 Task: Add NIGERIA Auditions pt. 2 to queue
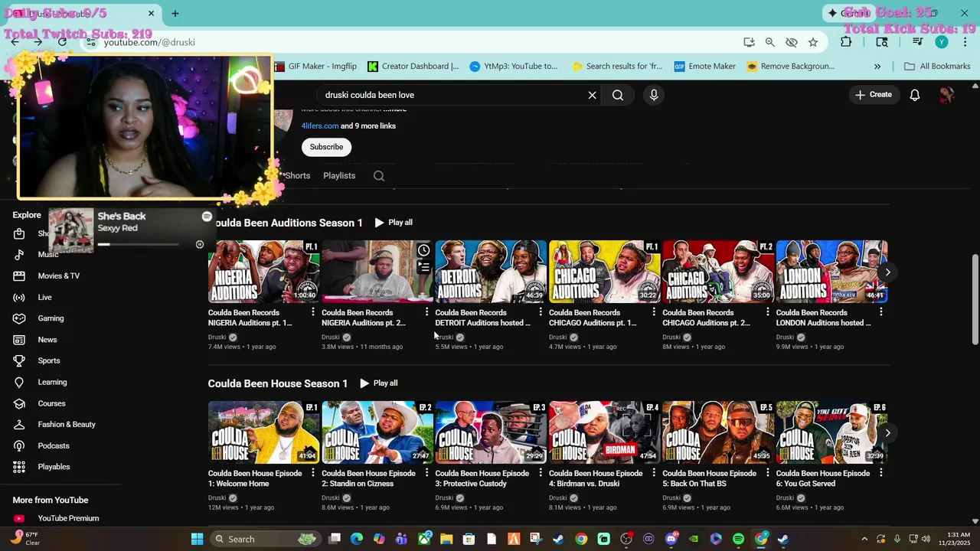pyautogui.click(x=423, y=266)
